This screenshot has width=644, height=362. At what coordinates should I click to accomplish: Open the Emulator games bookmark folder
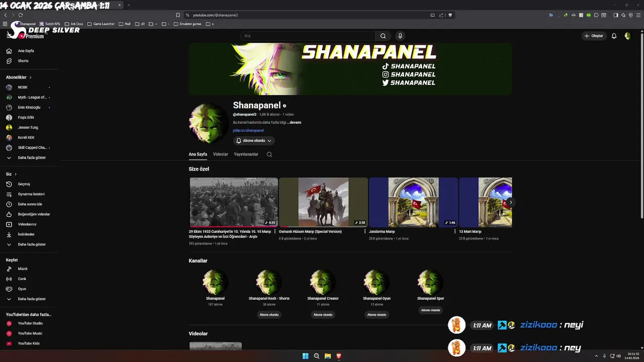188,24
